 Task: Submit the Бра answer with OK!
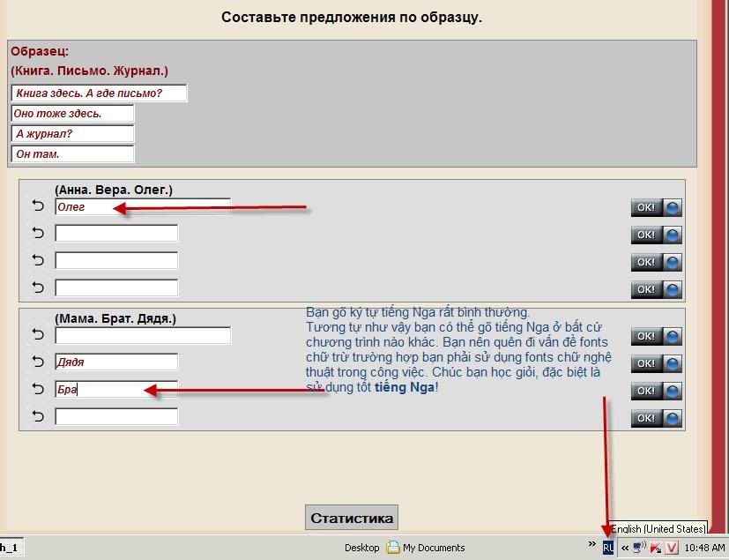tap(656, 391)
